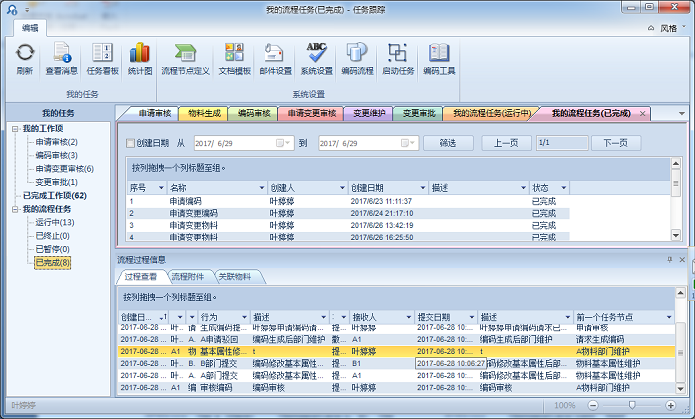Open 文档模板 document templates

pos(234,59)
